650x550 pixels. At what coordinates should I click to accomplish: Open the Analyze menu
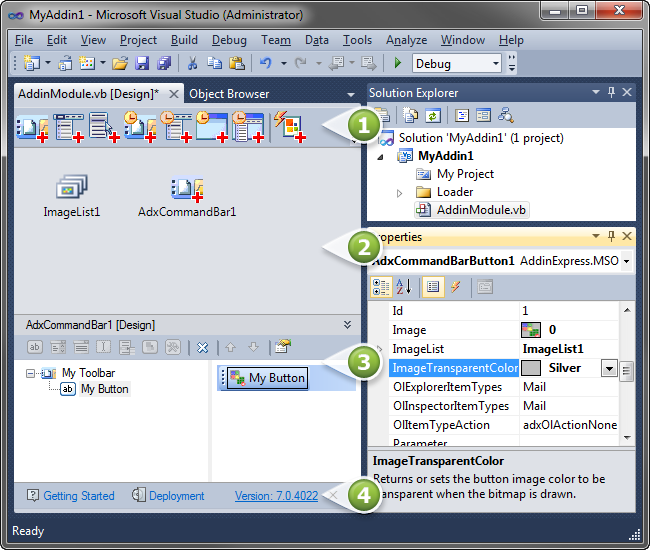point(407,40)
